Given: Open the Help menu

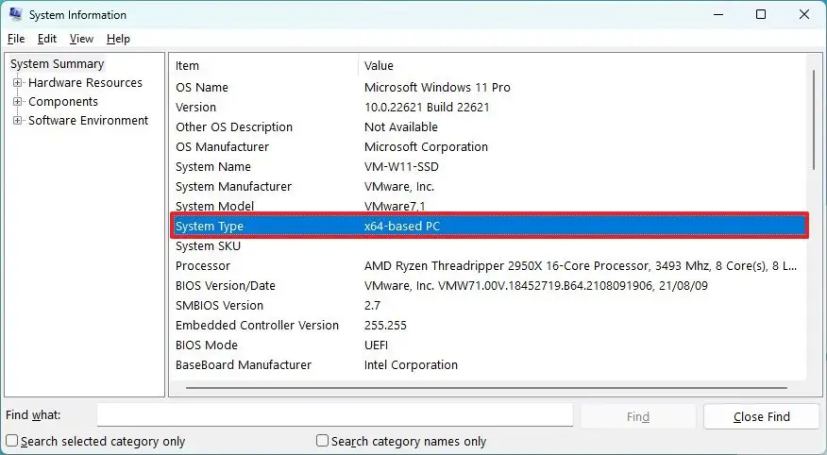Looking at the screenshot, I should click(118, 38).
